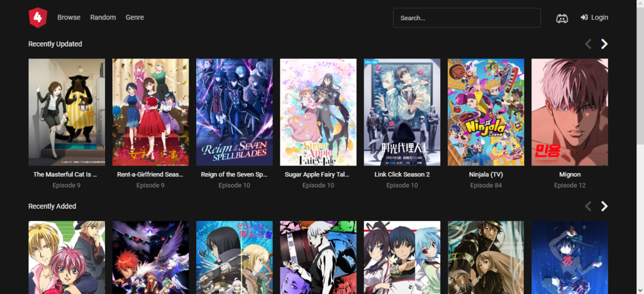
Task: Open first Recently Added poster with blond characters
Action: click(x=67, y=257)
